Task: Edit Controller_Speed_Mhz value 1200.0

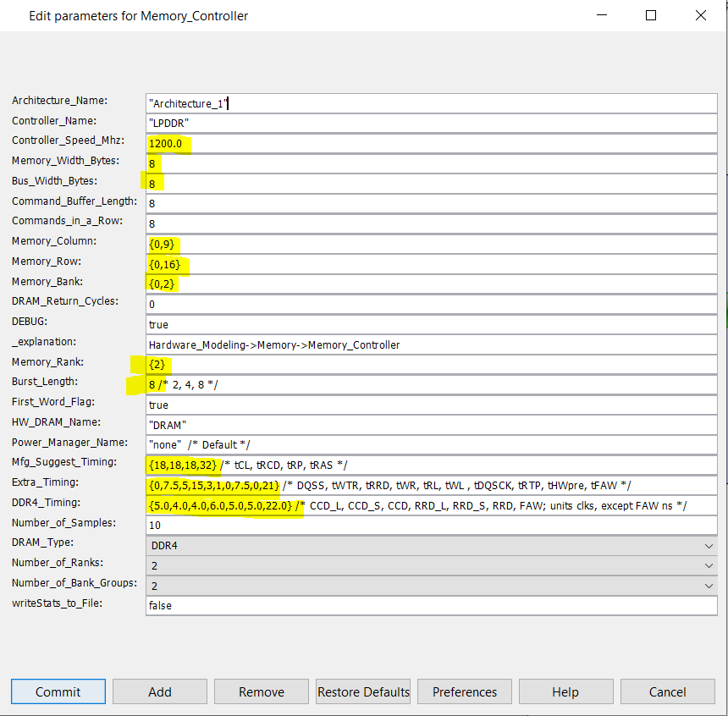Action: pos(432,144)
